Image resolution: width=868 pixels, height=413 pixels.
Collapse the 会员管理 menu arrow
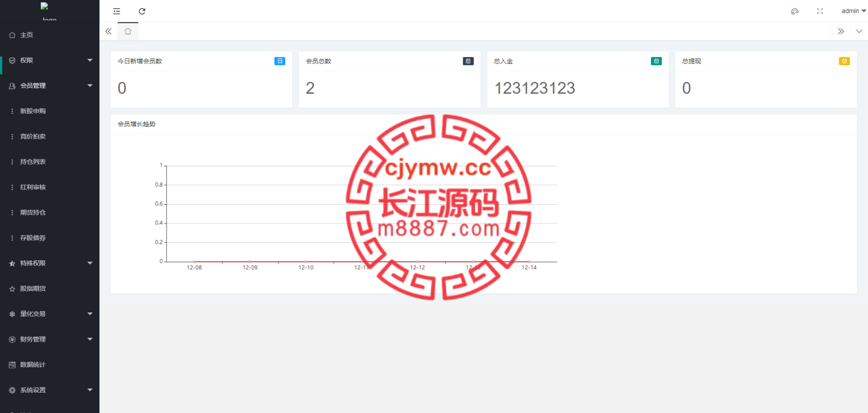coord(90,85)
